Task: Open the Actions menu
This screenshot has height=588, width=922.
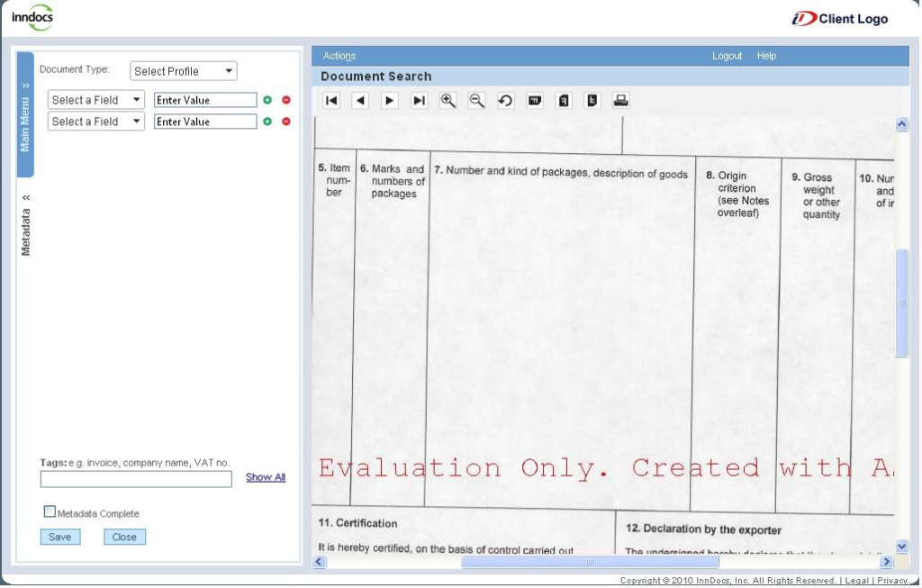Action: (x=339, y=56)
